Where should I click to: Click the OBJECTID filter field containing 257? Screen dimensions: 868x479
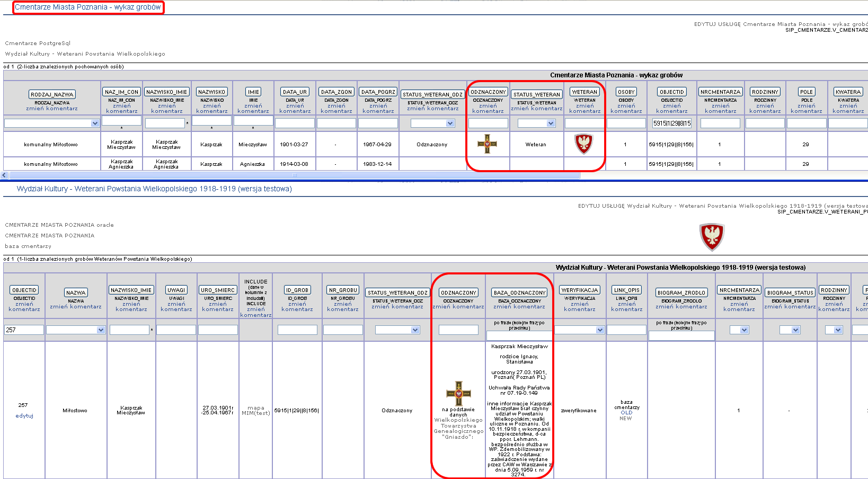(24, 330)
